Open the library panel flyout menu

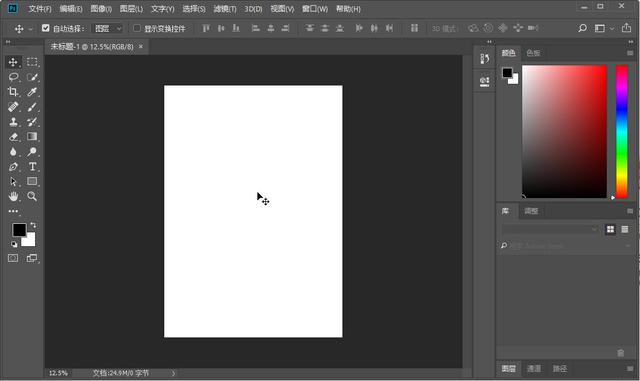pyautogui.click(x=630, y=211)
